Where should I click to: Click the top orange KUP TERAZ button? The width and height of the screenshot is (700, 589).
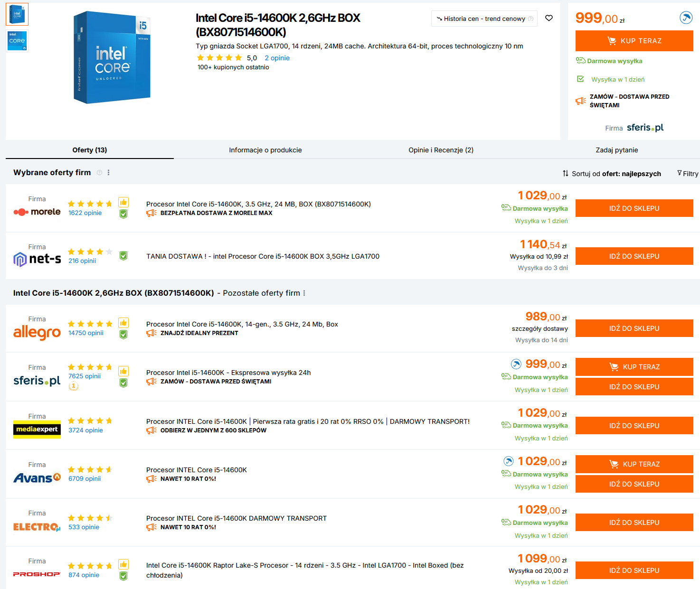[634, 41]
